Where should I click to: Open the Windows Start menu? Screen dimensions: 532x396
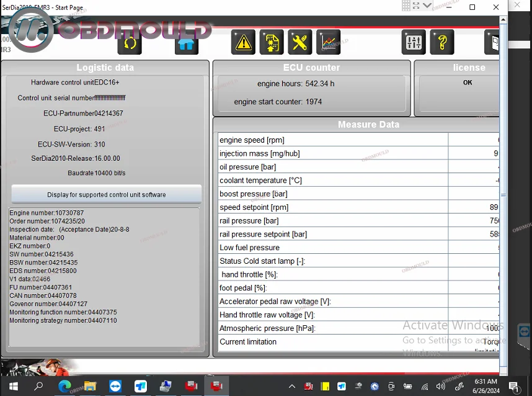(x=14, y=386)
